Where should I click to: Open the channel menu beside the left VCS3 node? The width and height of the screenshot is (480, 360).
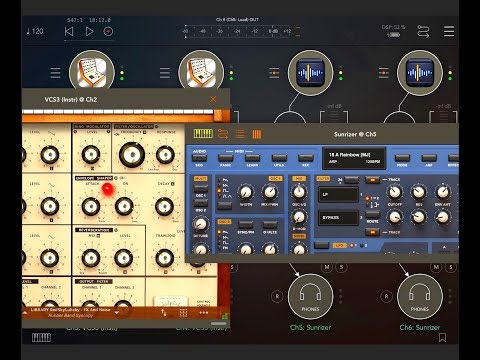55,73
